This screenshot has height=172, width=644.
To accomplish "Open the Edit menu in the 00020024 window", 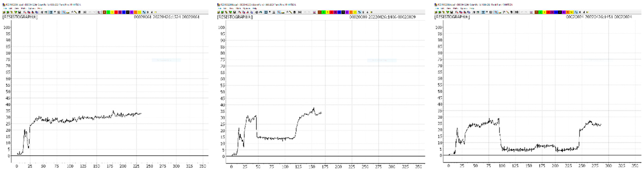I will pos(443,8).
